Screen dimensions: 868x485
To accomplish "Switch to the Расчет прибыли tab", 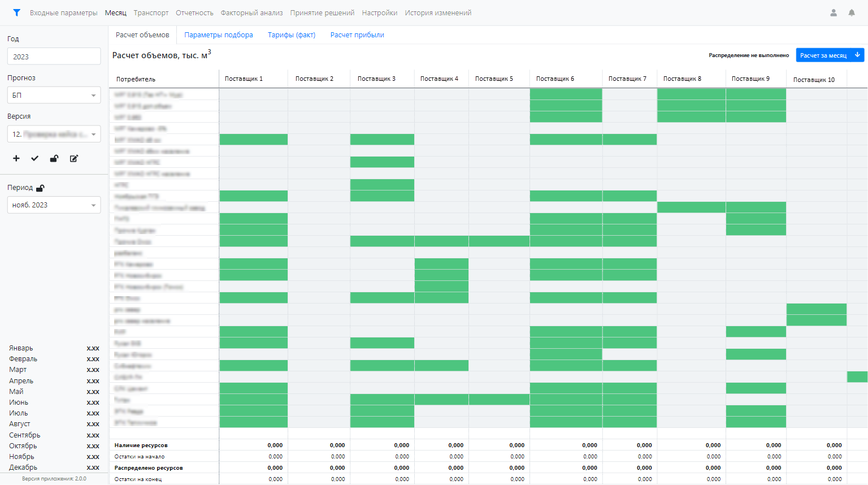I will (x=357, y=34).
